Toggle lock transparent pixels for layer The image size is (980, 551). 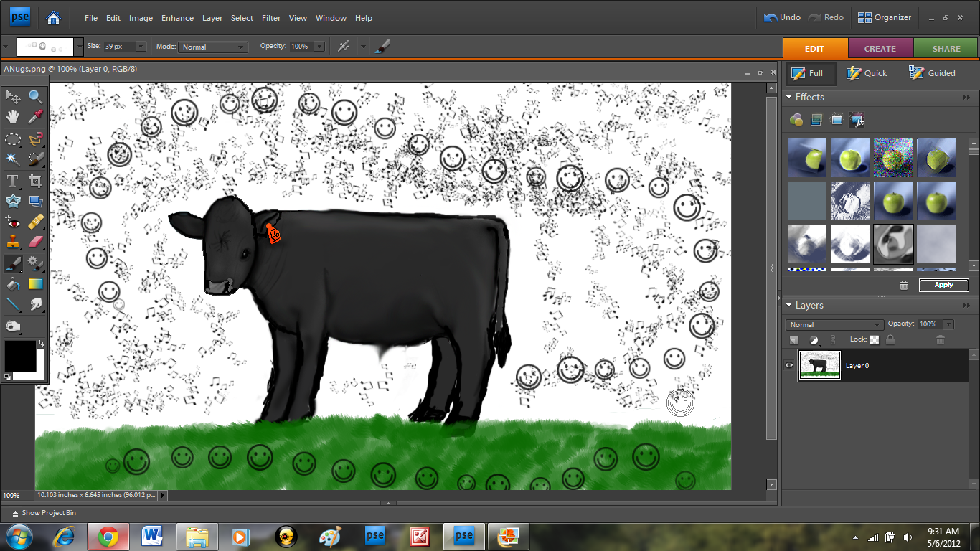tap(875, 340)
